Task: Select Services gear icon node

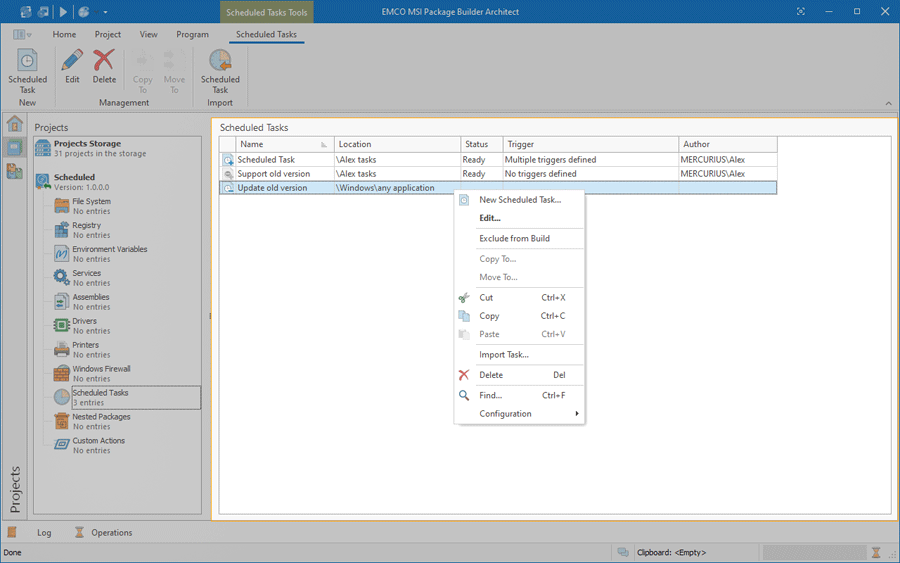Action: coord(61,277)
